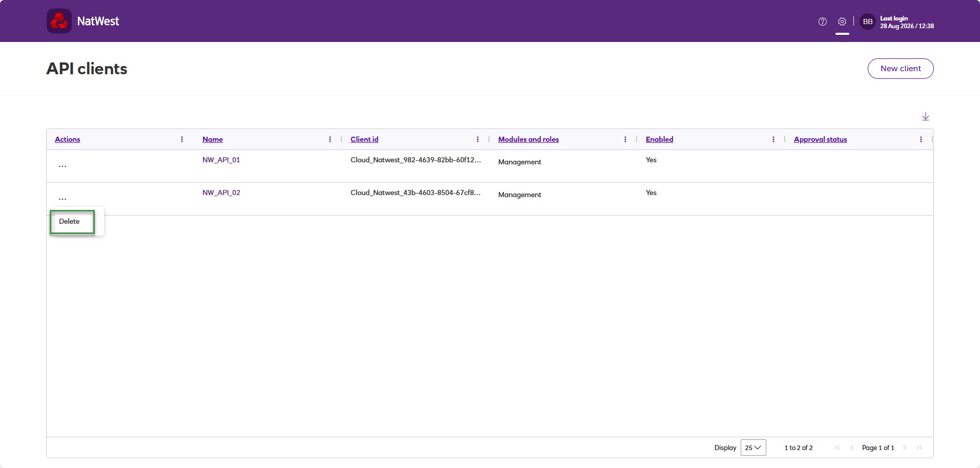Click the API clients page heading
Image resolution: width=980 pixels, height=468 pixels.
pos(87,69)
